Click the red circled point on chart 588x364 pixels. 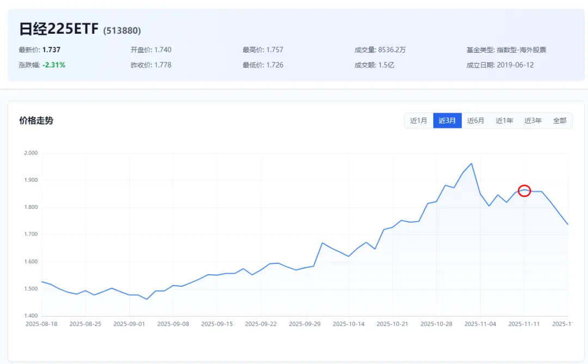coord(524,190)
